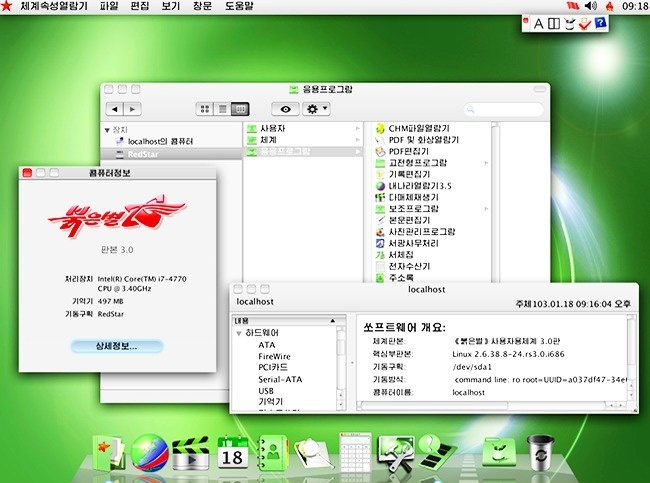Collapse the 장치 section in sidebar

[x=108, y=130]
